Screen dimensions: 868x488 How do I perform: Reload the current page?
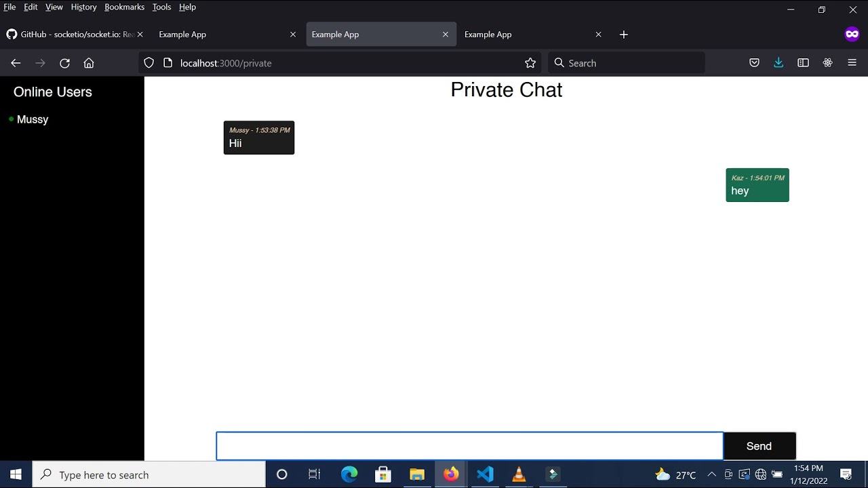[64, 63]
